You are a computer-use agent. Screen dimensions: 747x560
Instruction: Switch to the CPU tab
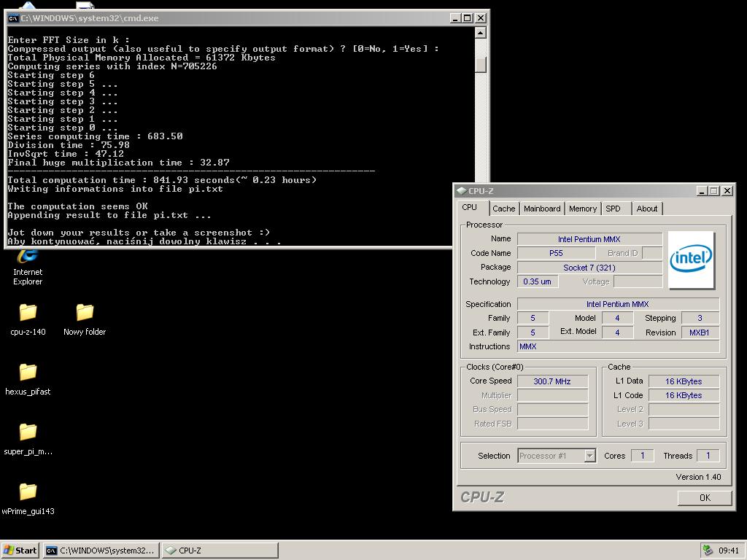(469, 208)
